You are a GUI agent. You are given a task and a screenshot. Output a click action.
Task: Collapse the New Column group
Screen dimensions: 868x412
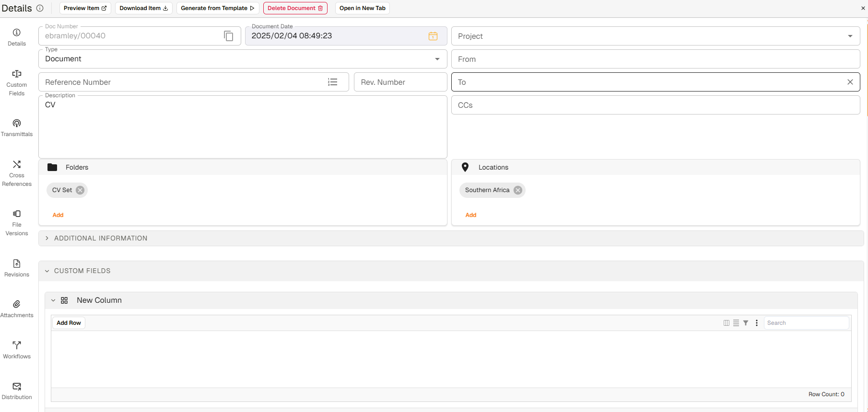click(53, 300)
